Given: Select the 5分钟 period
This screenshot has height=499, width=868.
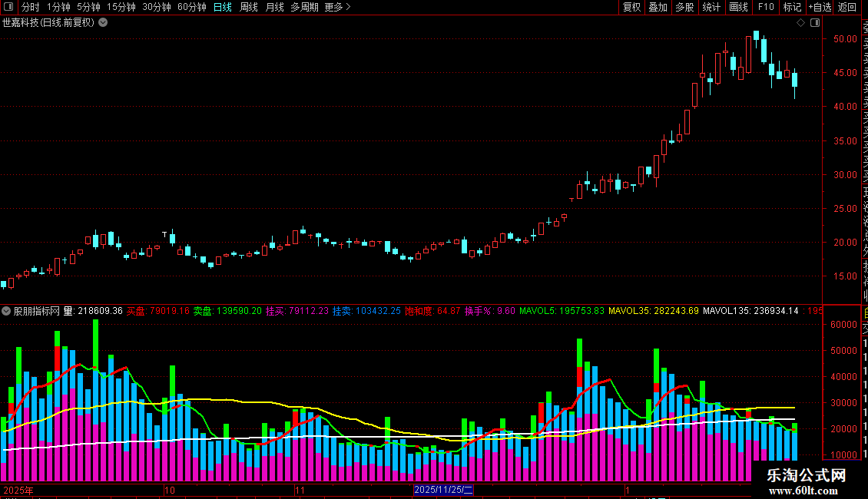Looking at the screenshot, I should click(x=88, y=7).
